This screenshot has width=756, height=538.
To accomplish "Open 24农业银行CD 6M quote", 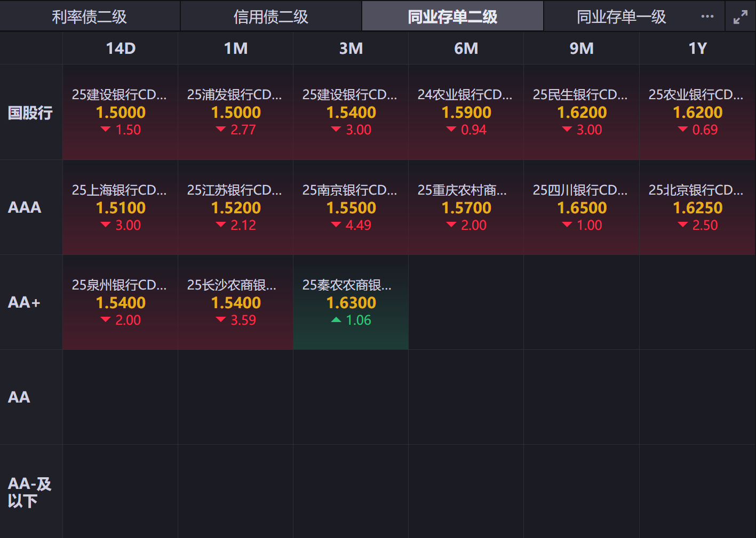I will tap(466, 113).
